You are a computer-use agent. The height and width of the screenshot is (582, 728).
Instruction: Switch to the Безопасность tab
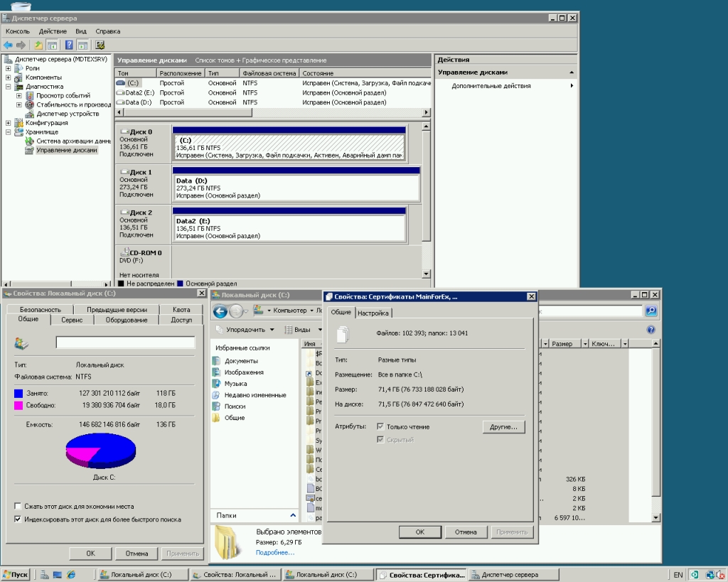coord(41,310)
